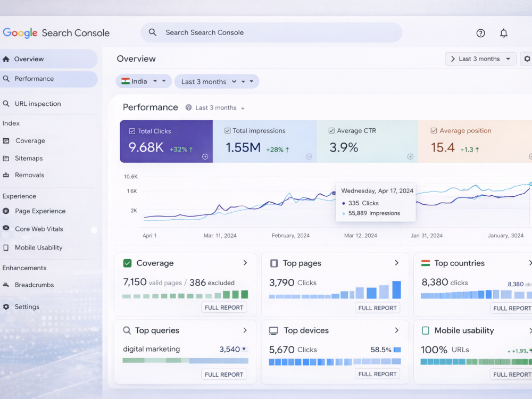Click the green Coverage bar chart
532x399 pixels.
(x=185, y=295)
